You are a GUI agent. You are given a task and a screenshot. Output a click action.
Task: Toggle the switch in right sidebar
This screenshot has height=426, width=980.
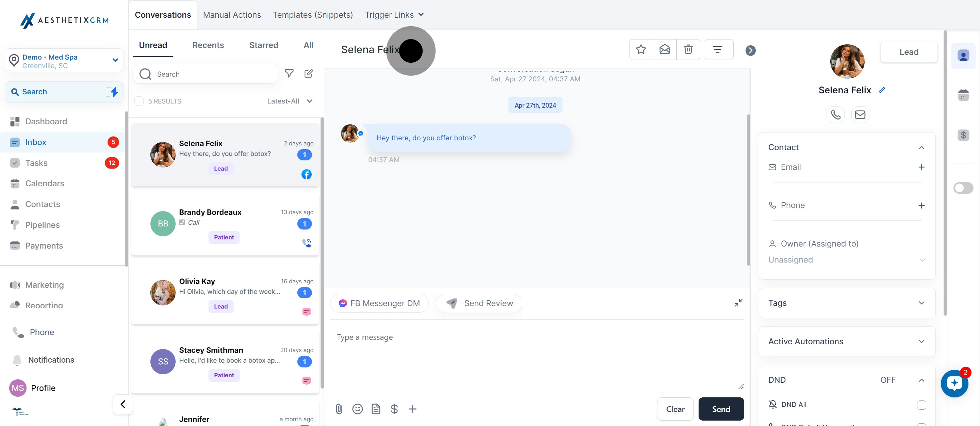(x=963, y=188)
